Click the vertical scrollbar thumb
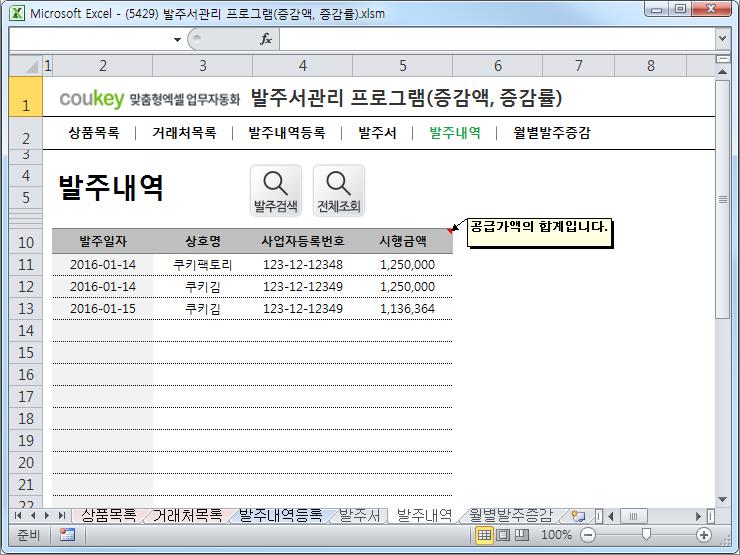740x555 pixels. click(x=722, y=199)
